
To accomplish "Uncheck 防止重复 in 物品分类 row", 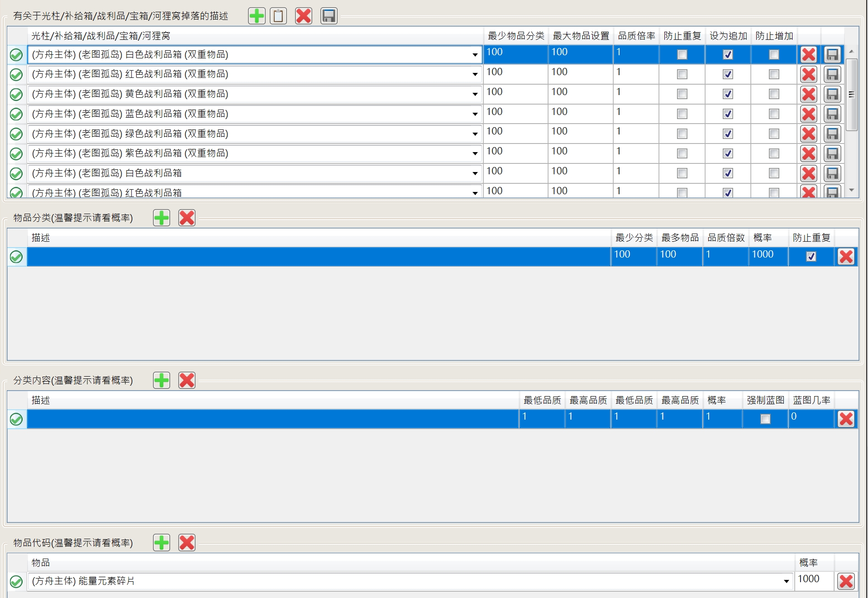I will pyautogui.click(x=811, y=257).
